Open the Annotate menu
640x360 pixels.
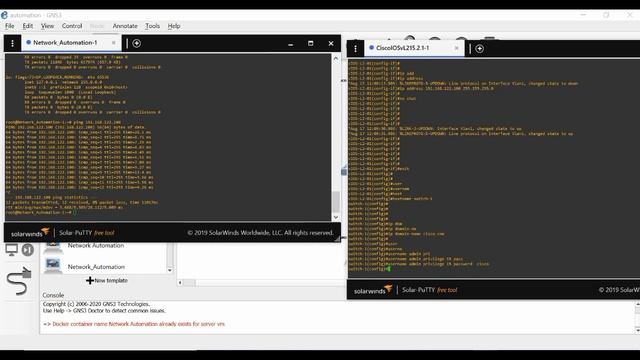125,26
